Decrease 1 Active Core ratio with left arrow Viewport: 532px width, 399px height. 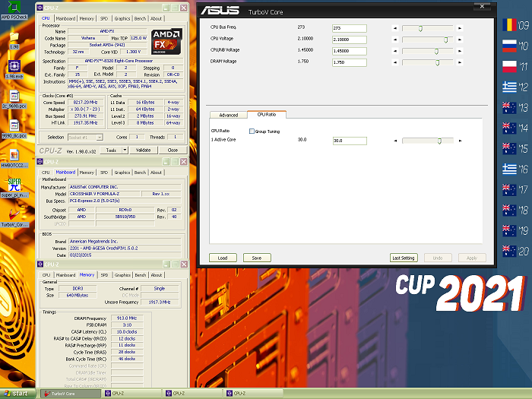pos(395,141)
